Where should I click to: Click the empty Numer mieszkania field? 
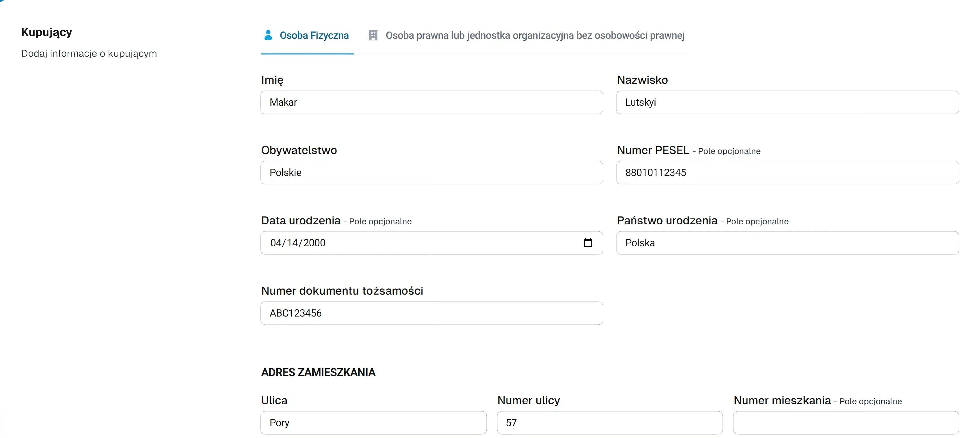click(x=845, y=423)
